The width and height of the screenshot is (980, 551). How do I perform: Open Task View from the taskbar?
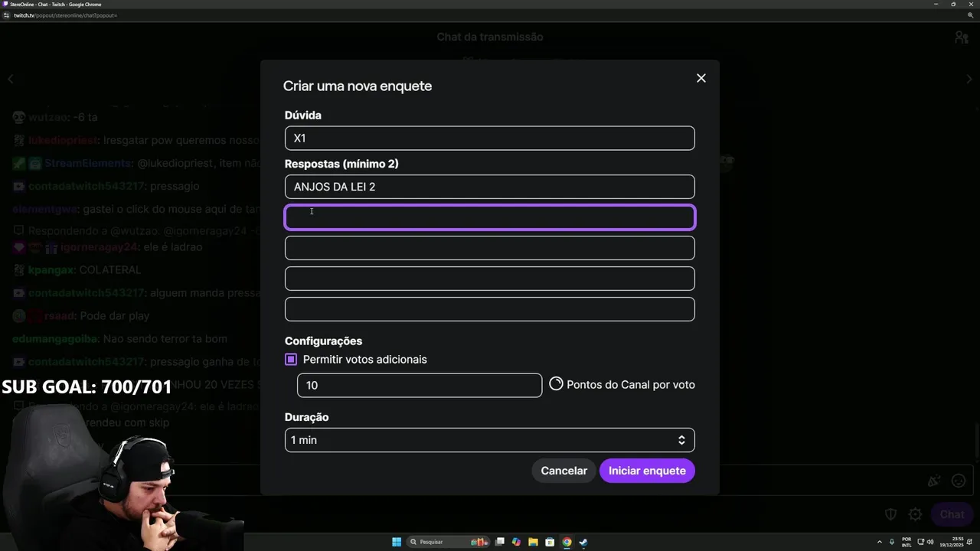(500, 542)
